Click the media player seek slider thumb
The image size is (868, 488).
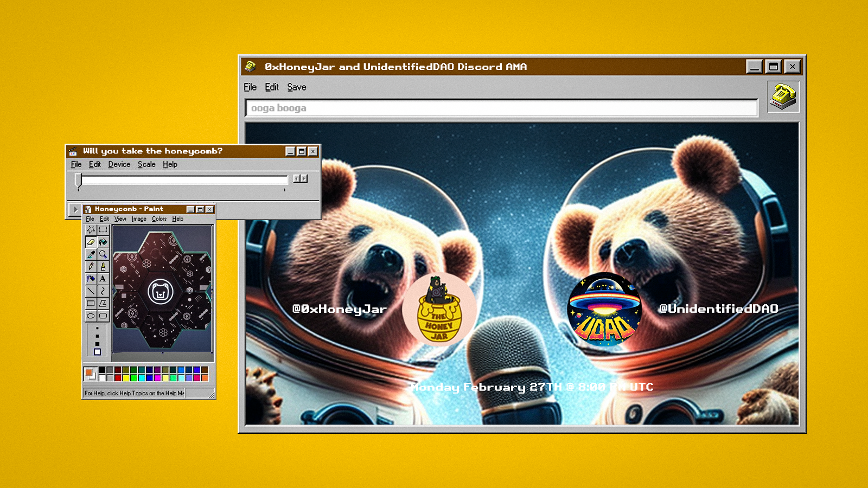(x=79, y=180)
